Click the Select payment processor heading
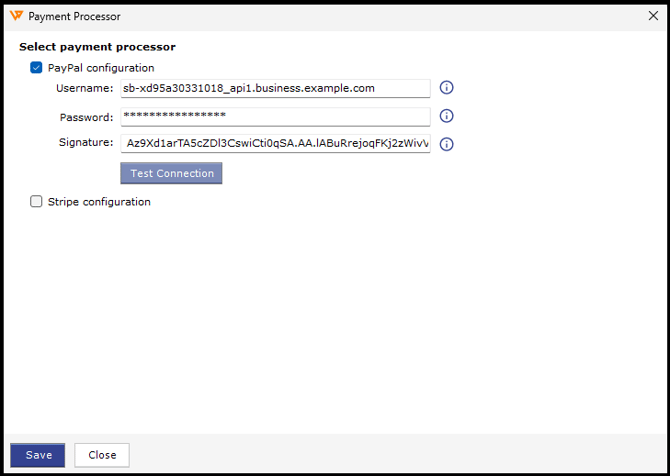 [x=97, y=47]
